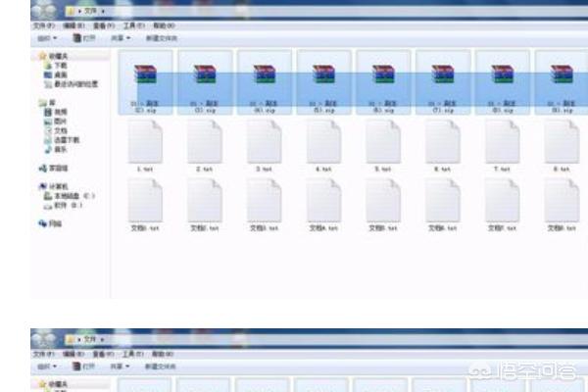588x392 pixels.
Task: Open 工具(T) menu in upper window
Action: 134,25
